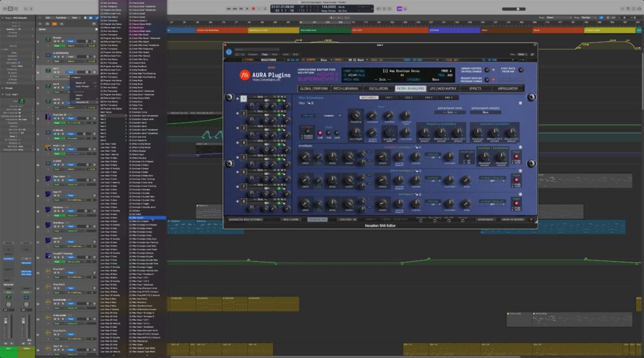644x358 pixels.
Task: Open plugin help with the question mark
Action: [531, 220]
